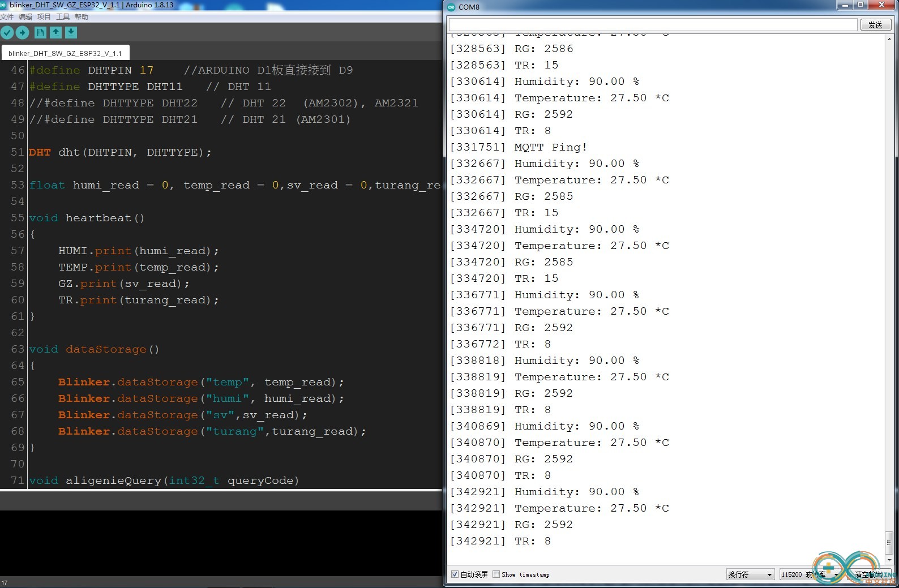899x588 pixels.
Task: Click the '[340869] Humidity: 90.00 %' output line
Action: click(544, 426)
